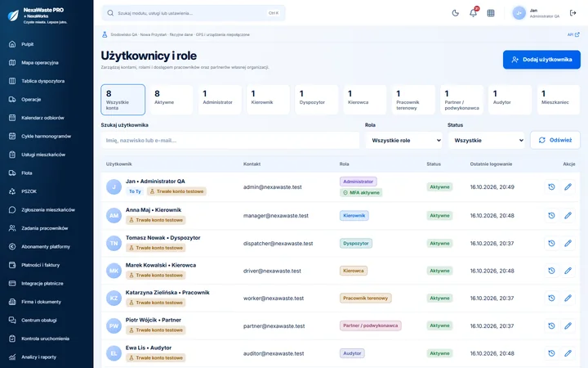Open Cykle harmonogramów in the sidebar
The height and width of the screenshot is (368, 588).
[47, 137]
